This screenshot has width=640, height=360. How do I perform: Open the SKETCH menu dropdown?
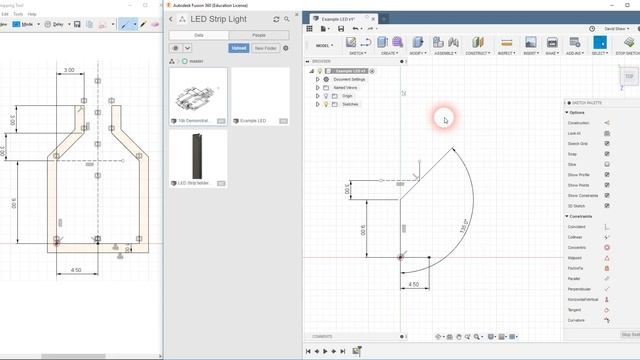pyautogui.click(x=358, y=53)
